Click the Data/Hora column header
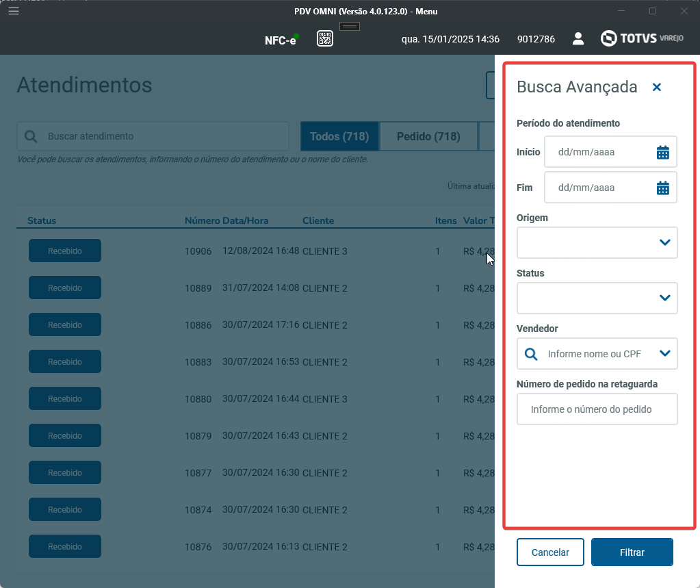Screen dimensions: 700x588 (x=245, y=220)
